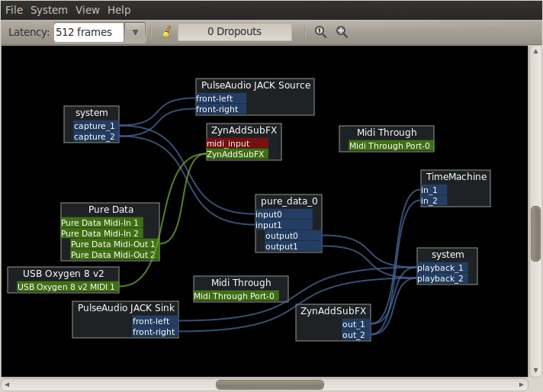The image size is (543, 392).
Task: Click the vertical scrollbar handle
Action: point(535,233)
